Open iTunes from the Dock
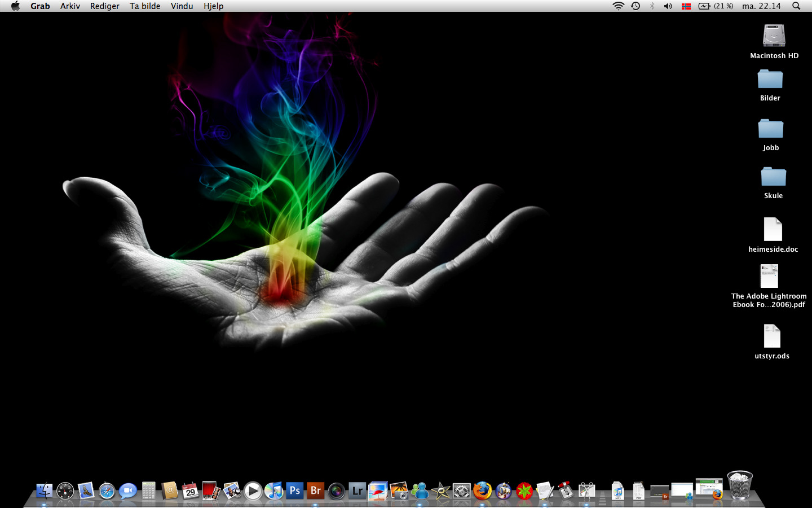This screenshot has width=812, height=508. tap(273, 491)
